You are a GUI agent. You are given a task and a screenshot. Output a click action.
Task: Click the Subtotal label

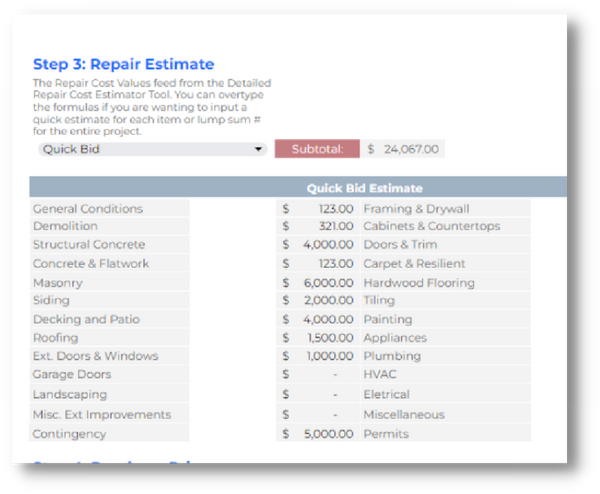pos(317,150)
